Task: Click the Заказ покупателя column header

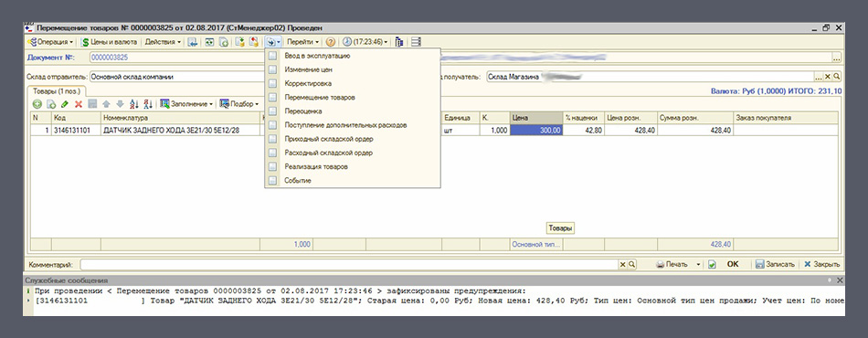Action: pyautogui.click(x=786, y=118)
